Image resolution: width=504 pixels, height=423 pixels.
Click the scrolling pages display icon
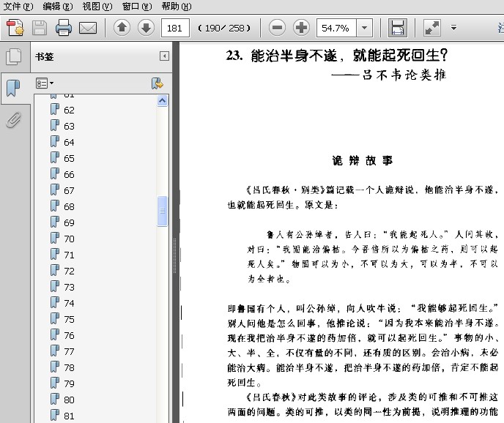click(398, 29)
